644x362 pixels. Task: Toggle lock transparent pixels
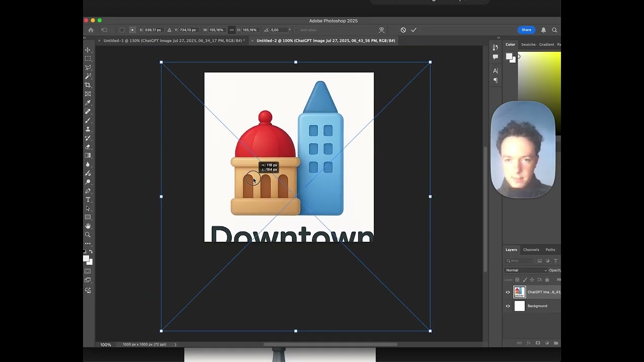pos(517,280)
